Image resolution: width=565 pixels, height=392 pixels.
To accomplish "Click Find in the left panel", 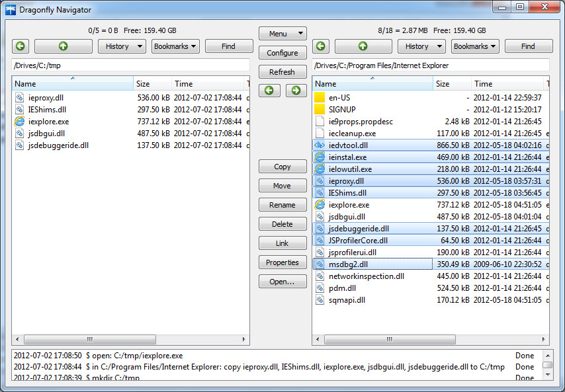I will click(x=229, y=46).
